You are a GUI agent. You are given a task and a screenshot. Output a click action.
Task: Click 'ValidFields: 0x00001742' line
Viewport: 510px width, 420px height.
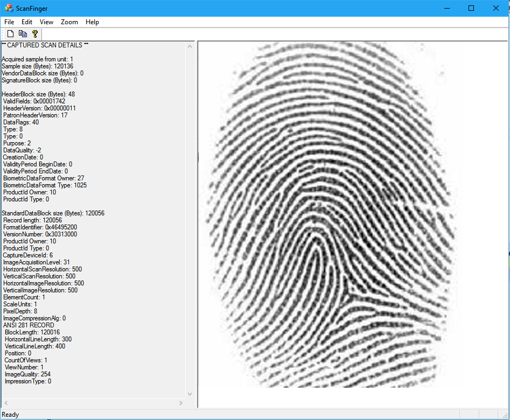(x=34, y=101)
